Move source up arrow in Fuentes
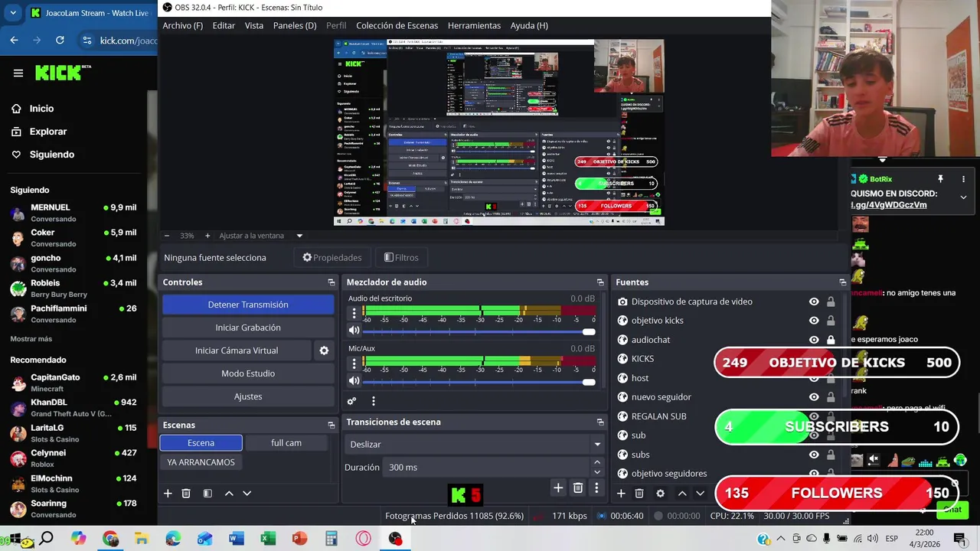Viewport: 980px width, 551px height. pyautogui.click(x=682, y=494)
